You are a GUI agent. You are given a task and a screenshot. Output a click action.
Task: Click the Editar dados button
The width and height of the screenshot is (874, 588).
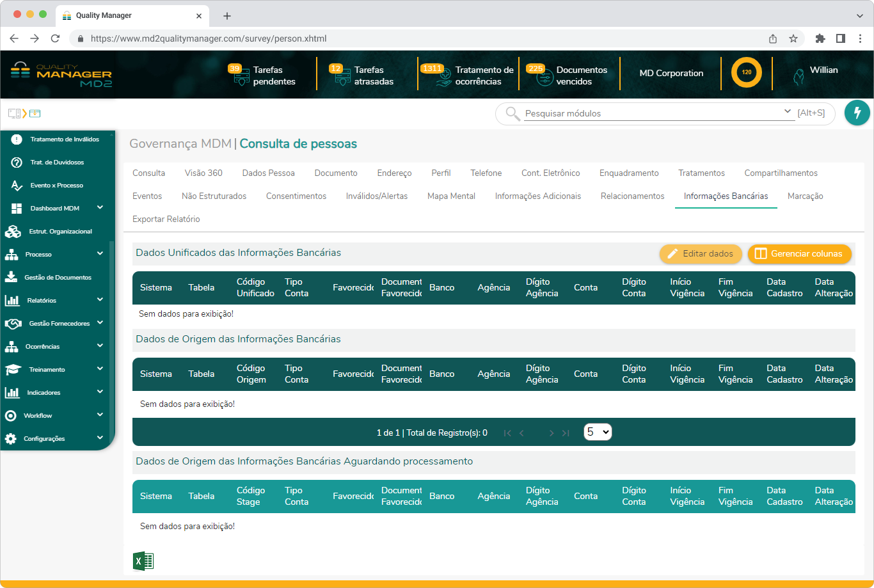coord(701,253)
